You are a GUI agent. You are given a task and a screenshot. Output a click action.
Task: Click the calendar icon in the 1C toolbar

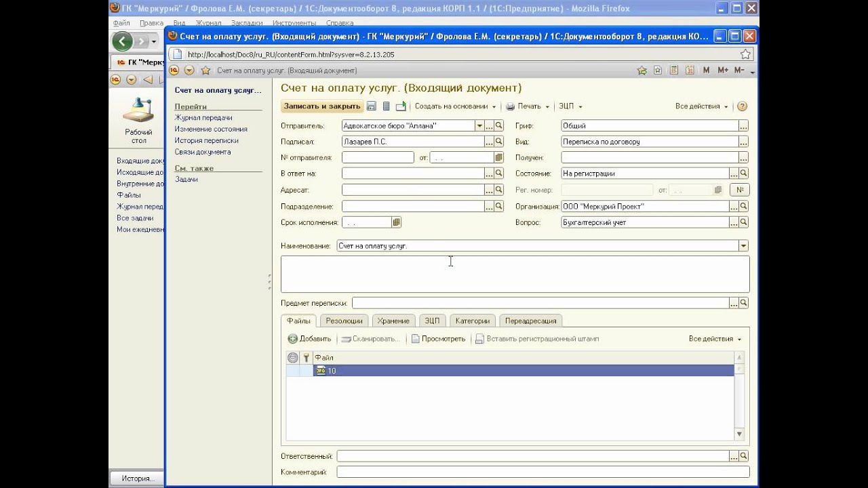tap(690, 70)
